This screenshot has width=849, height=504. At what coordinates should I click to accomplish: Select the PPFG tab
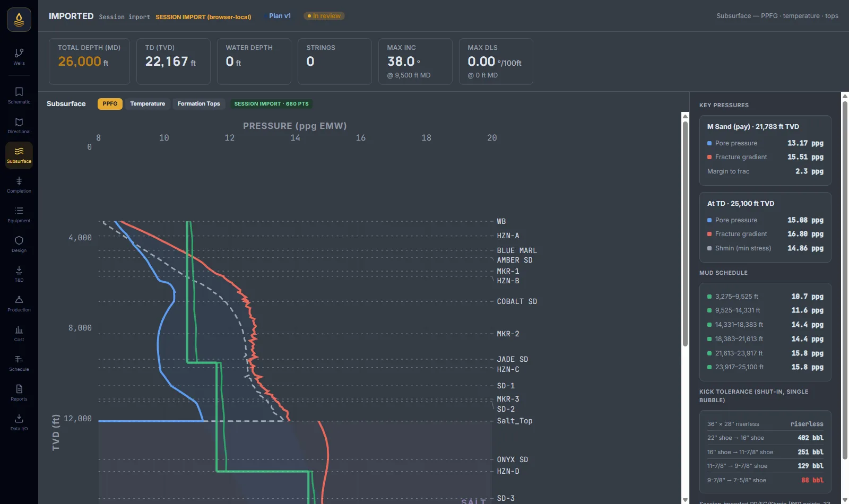110,104
